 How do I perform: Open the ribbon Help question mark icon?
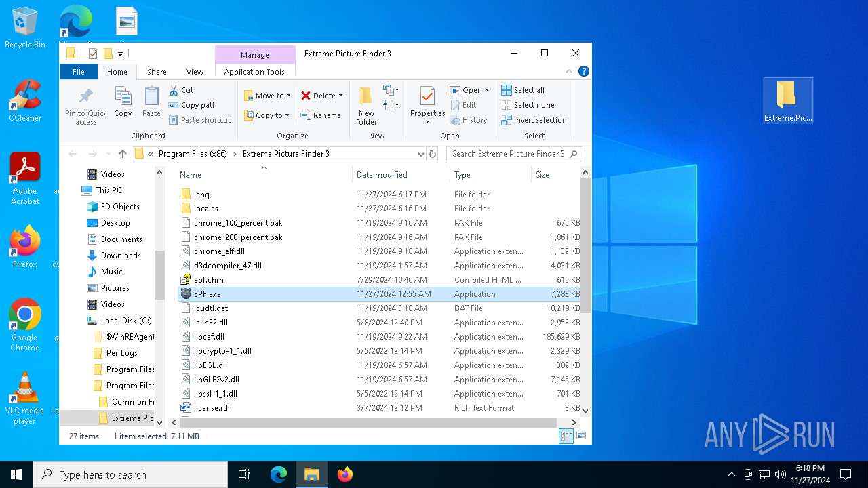pos(584,71)
